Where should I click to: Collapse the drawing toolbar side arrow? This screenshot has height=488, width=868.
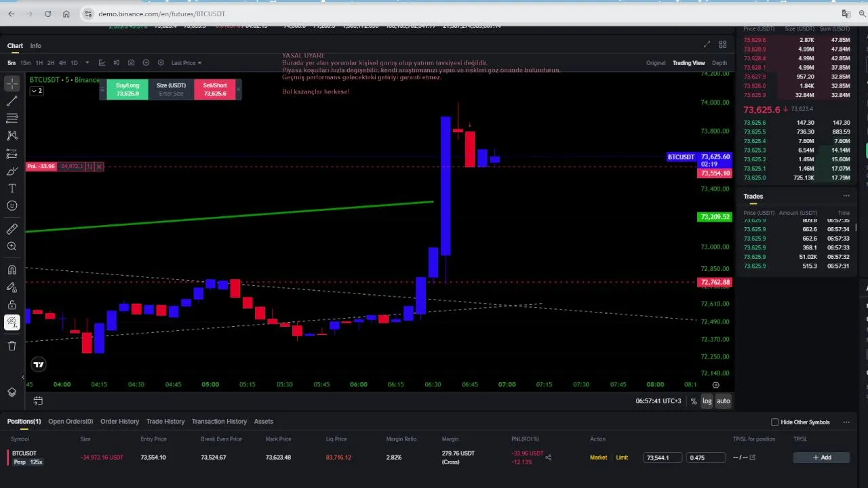click(22, 378)
